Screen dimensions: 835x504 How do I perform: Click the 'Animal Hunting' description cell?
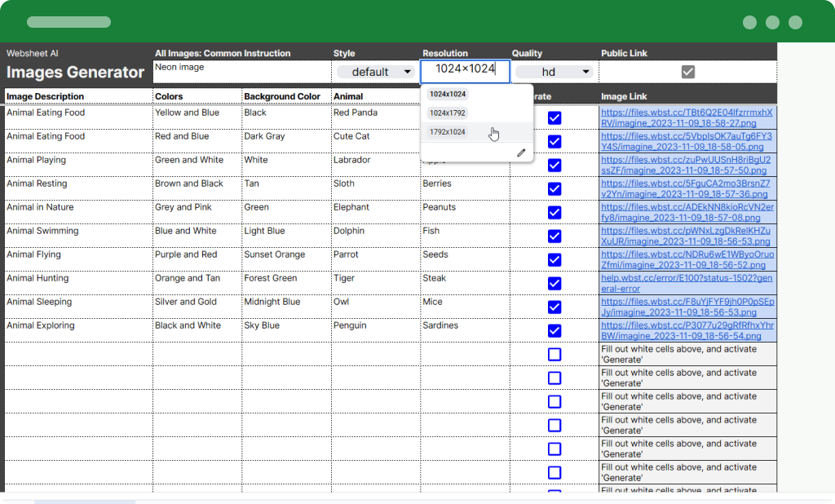[x=79, y=283]
